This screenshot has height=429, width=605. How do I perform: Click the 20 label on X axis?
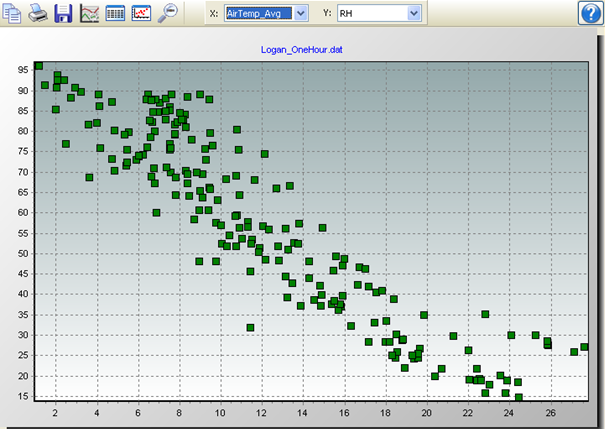(x=426, y=413)
